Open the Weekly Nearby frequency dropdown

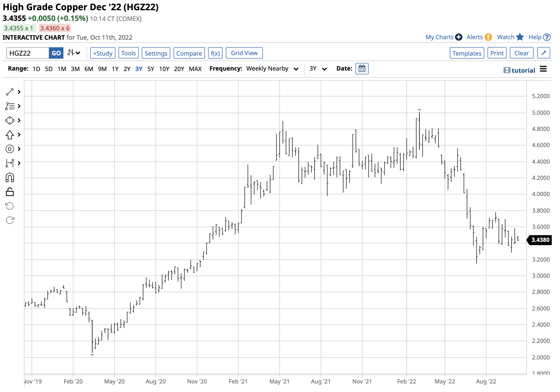click(272, 69)
